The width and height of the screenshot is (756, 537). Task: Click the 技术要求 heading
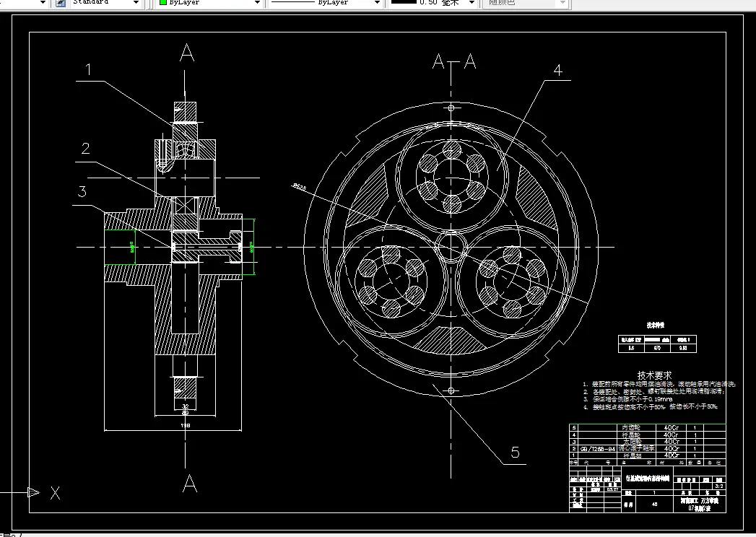coord(654,375)
